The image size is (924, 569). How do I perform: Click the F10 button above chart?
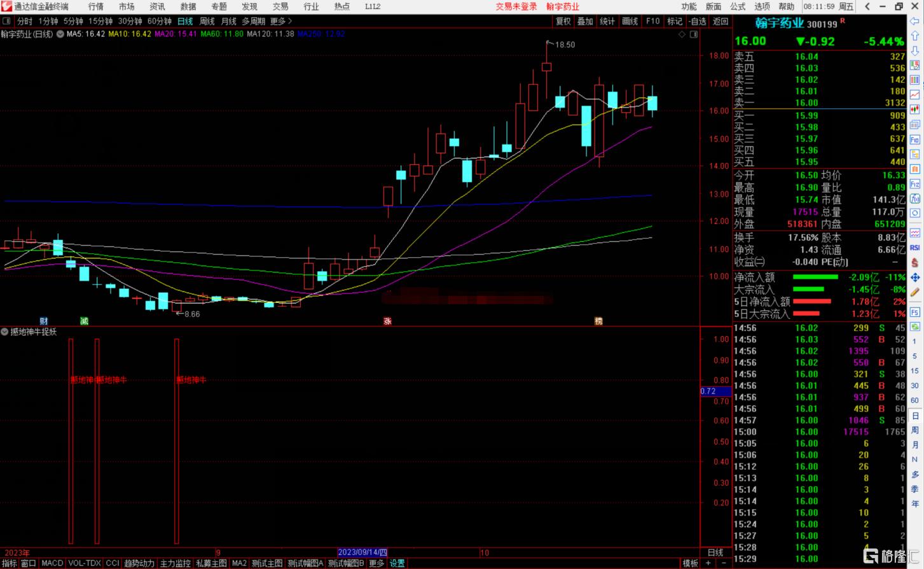(653, 21)
